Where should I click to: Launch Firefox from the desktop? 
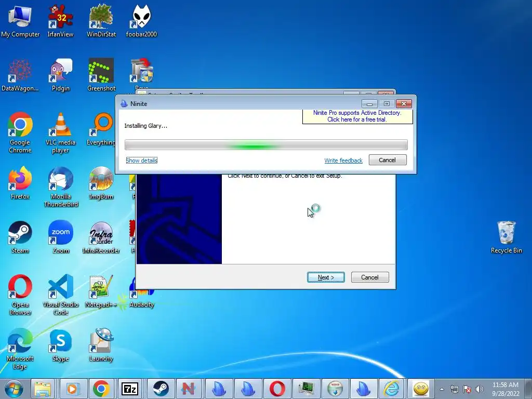[20, 182]
